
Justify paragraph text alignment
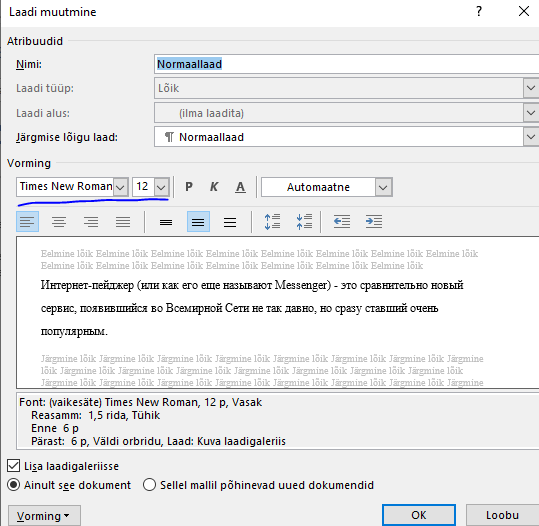(123, 222)
